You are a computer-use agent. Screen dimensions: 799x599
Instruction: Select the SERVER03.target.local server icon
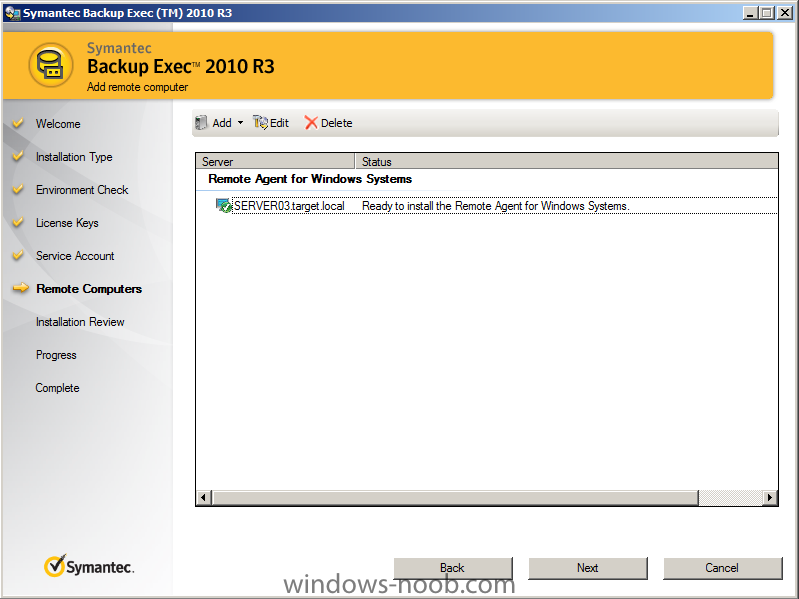[224, 206]
